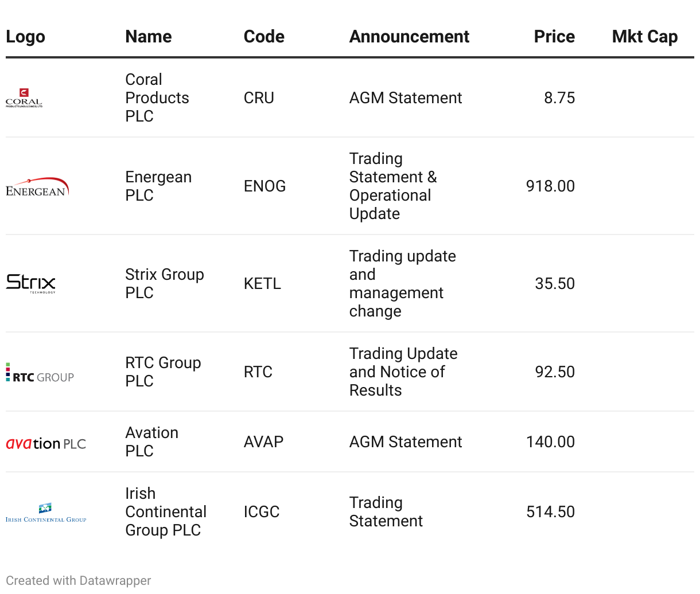Click the Avation PLC logo
Image resolution: width=700 pixels, height=594 pixels.
[46, 443]
